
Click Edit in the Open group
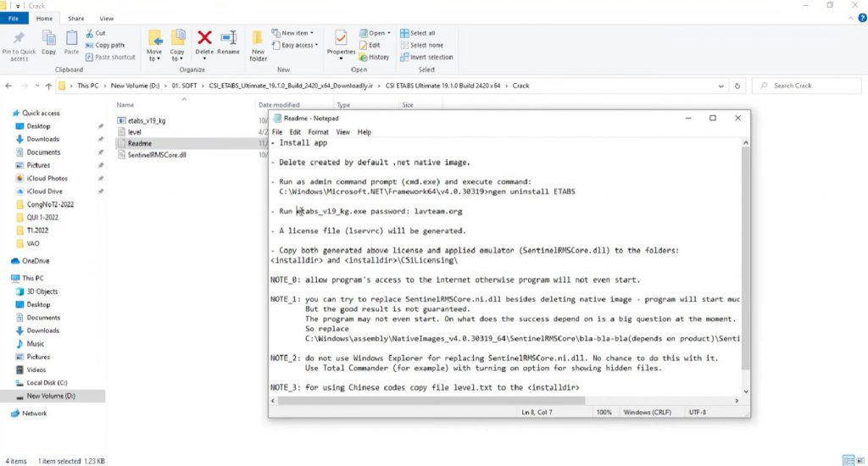(x=370, y=46)
